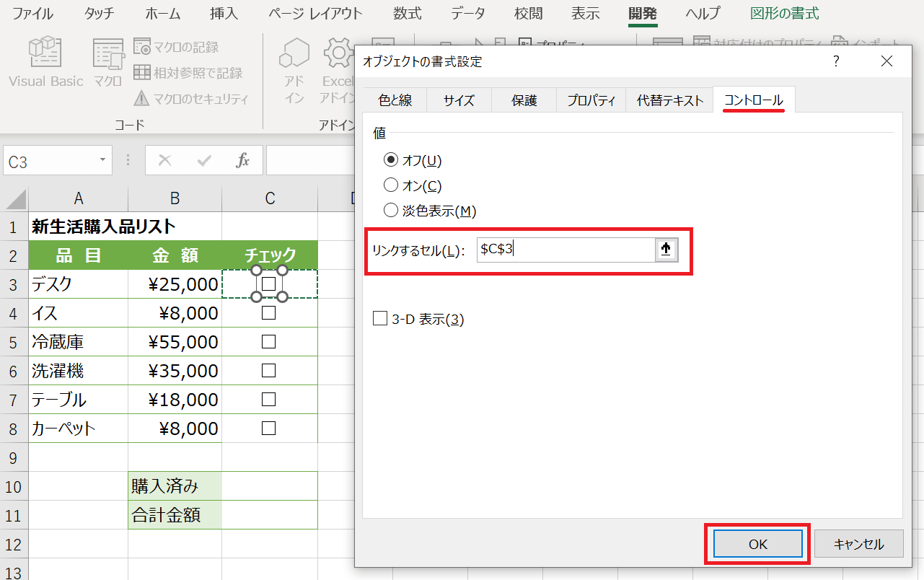Click the Cancel (キャンセル) button

pos(858,545)
